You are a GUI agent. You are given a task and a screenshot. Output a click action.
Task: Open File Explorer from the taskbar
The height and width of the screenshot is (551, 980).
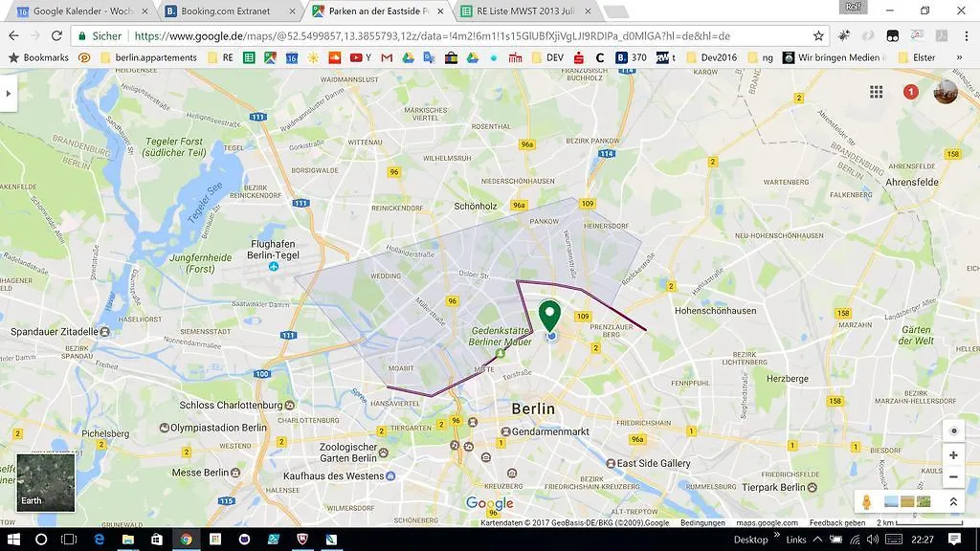128,540
